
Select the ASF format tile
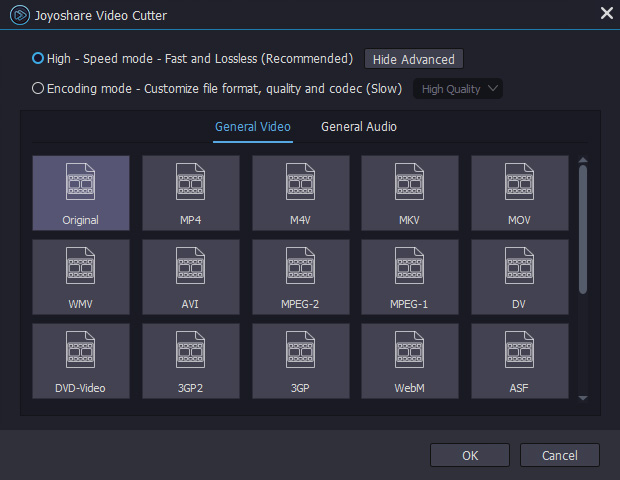(520, 361)
